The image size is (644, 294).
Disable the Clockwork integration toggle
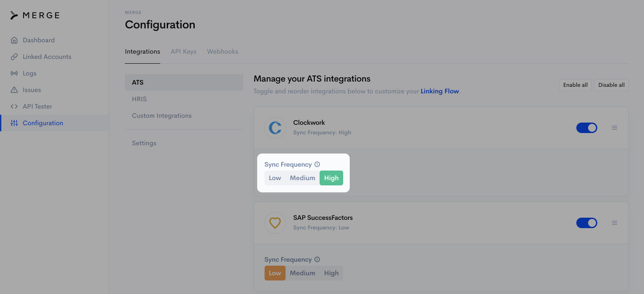pyautogui.click(x=586, y=128)
